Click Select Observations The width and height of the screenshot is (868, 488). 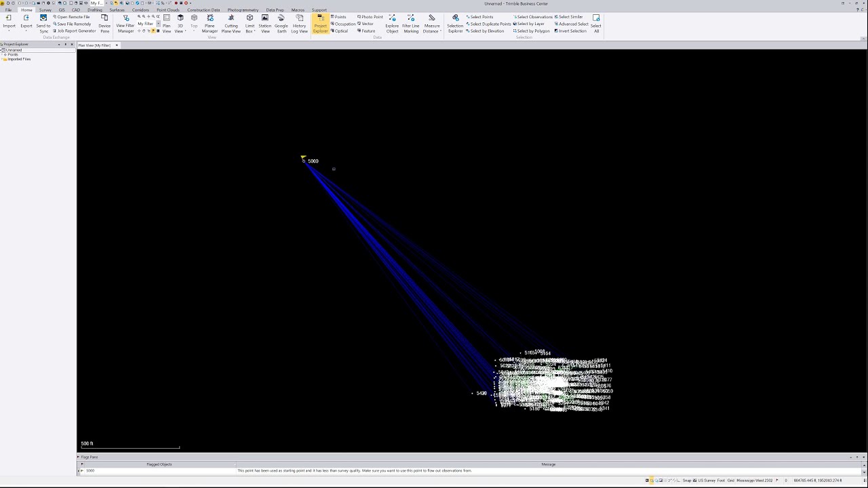point(533,17)
